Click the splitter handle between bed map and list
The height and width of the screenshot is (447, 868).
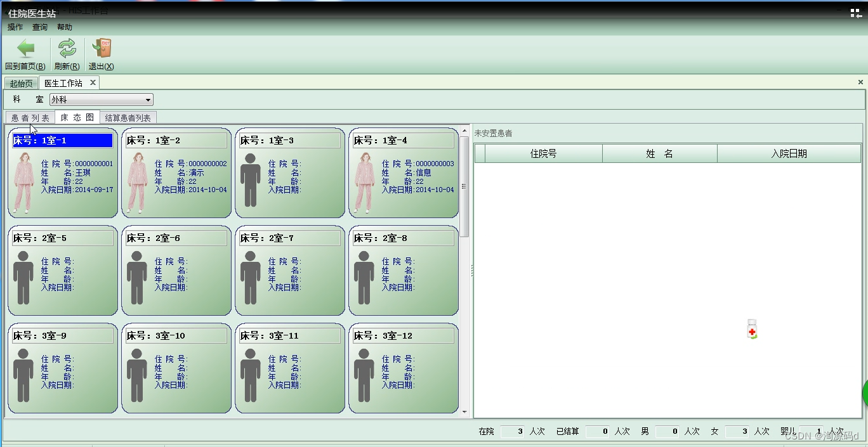(471, 271)
